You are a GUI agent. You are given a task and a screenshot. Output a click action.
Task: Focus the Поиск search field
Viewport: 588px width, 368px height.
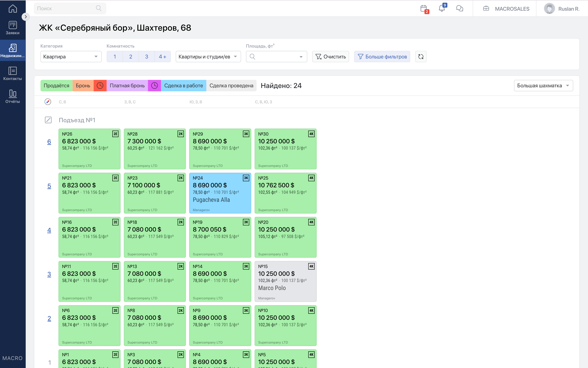[x=70, y=8]
